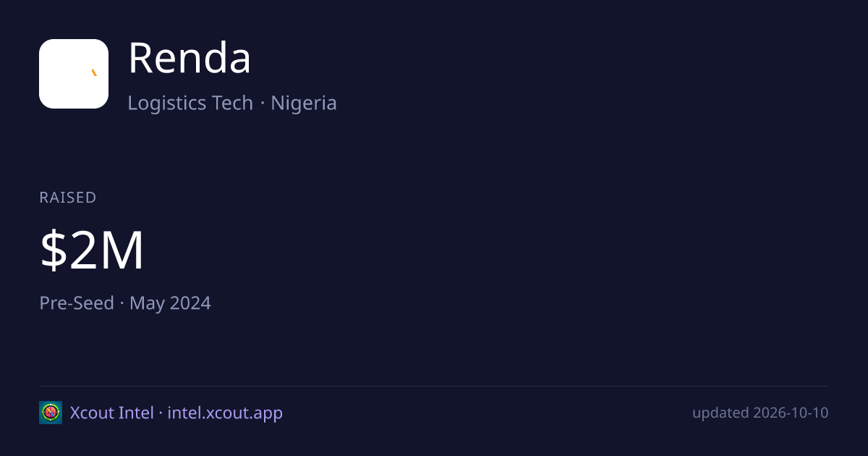
Task: Click the horizontal divider above the footer
Action: (x=434, y=386)
